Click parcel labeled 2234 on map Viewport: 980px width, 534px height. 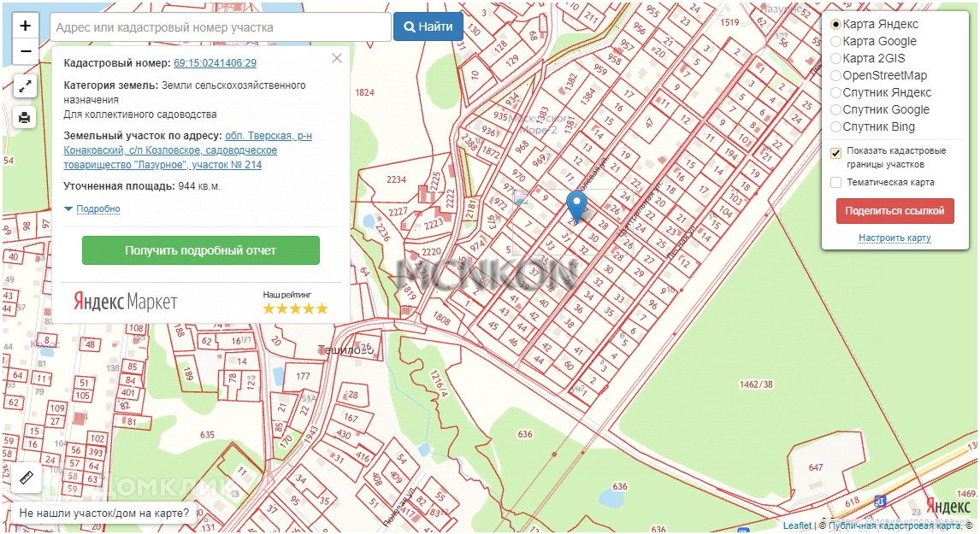tap(396, 180)
